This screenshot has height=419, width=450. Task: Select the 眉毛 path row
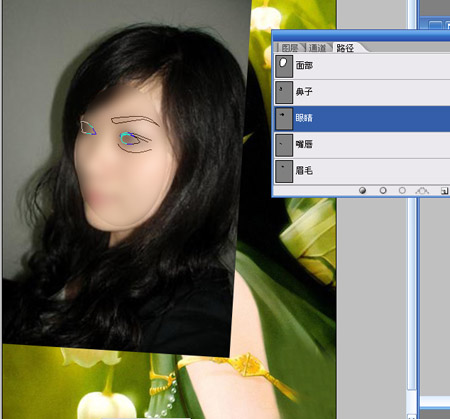pos(362,171)
